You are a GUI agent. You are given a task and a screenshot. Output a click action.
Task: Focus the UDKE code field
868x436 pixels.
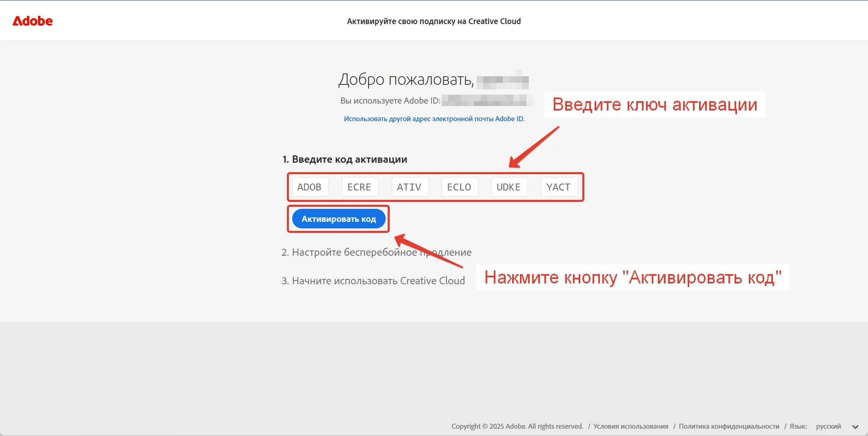(509, 187)
